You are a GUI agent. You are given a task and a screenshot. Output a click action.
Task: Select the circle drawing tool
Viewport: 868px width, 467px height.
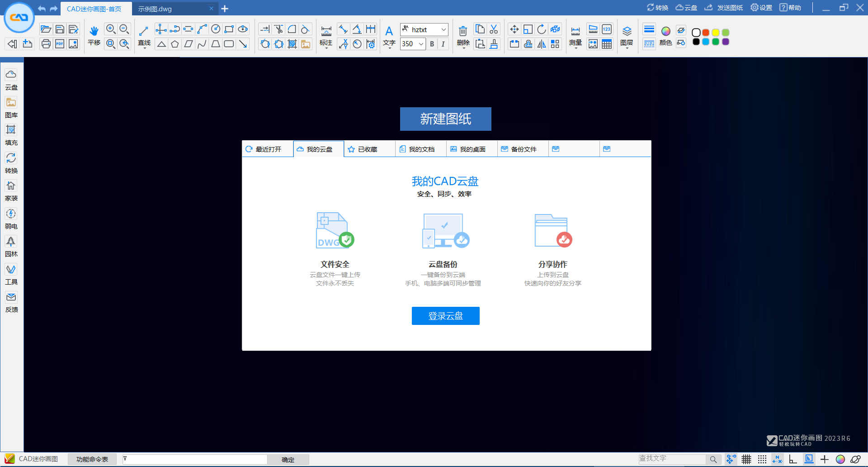coord(216,29)
